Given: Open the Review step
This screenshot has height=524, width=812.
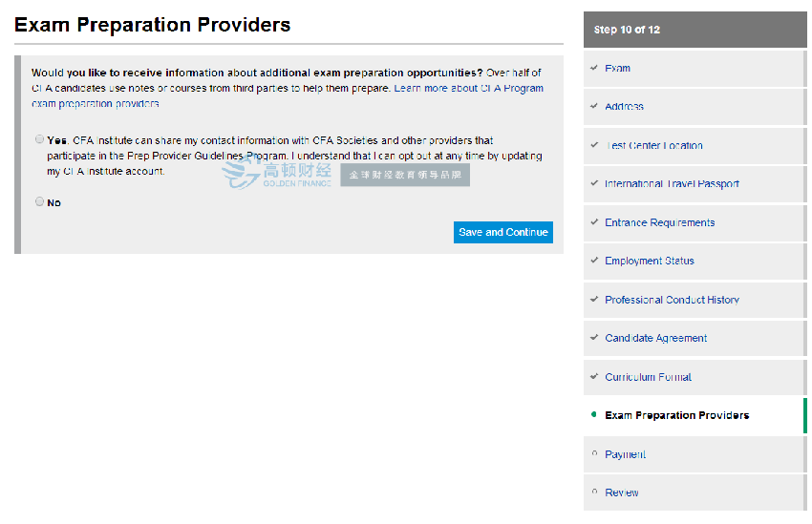Looking at the screenshot, I should coord(621,493).
